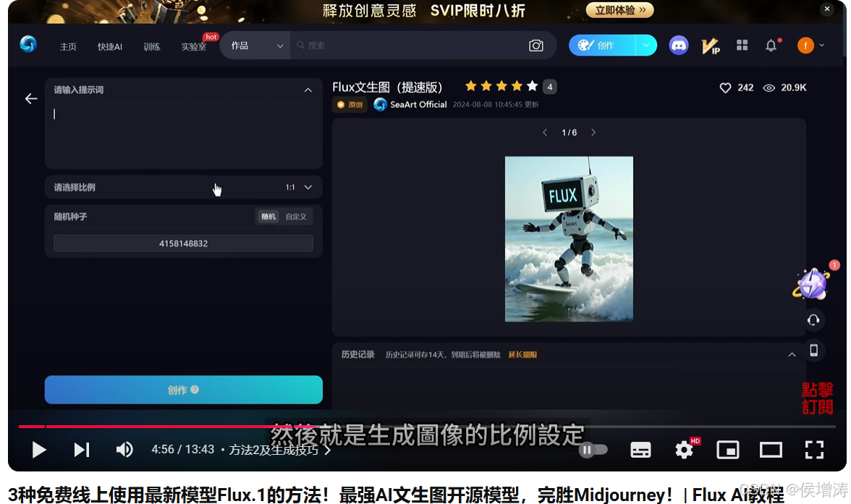Select 随机 random seed option
Screen dimensions: 851x504
(268, 216)
